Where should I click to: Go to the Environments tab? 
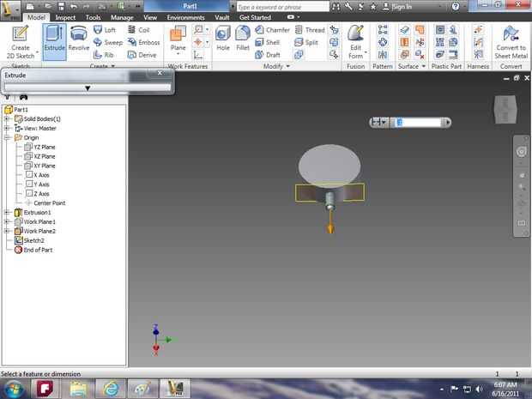click(185, 17)
